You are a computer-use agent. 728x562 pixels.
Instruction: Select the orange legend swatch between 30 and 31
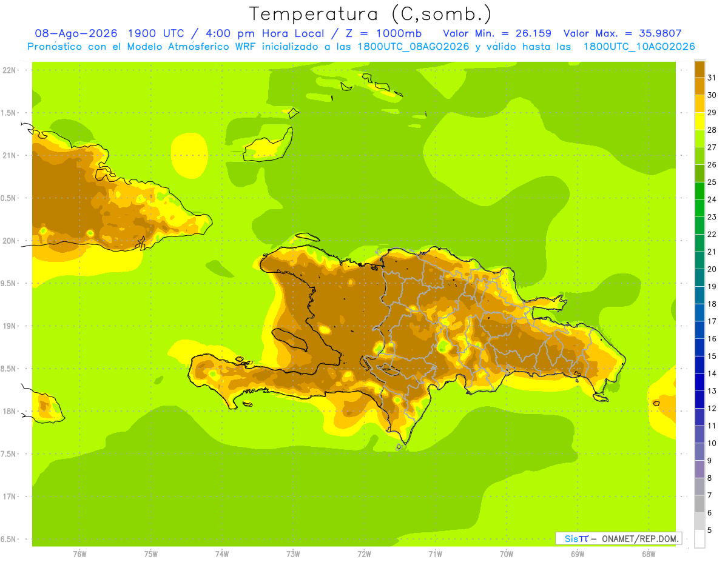pos(699,86)
